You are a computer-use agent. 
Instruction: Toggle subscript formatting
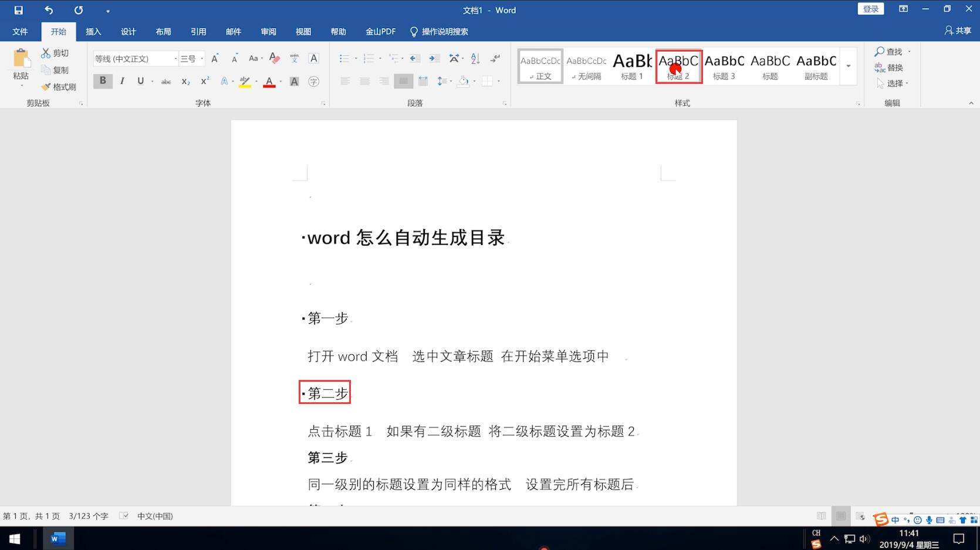coord(185,82)
